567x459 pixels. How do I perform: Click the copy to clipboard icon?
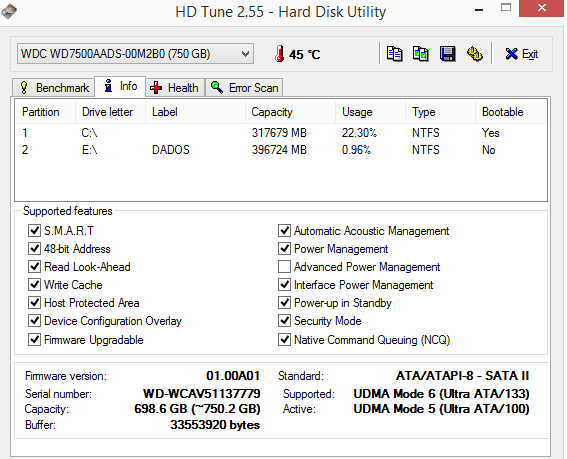(x=394, y=54)
